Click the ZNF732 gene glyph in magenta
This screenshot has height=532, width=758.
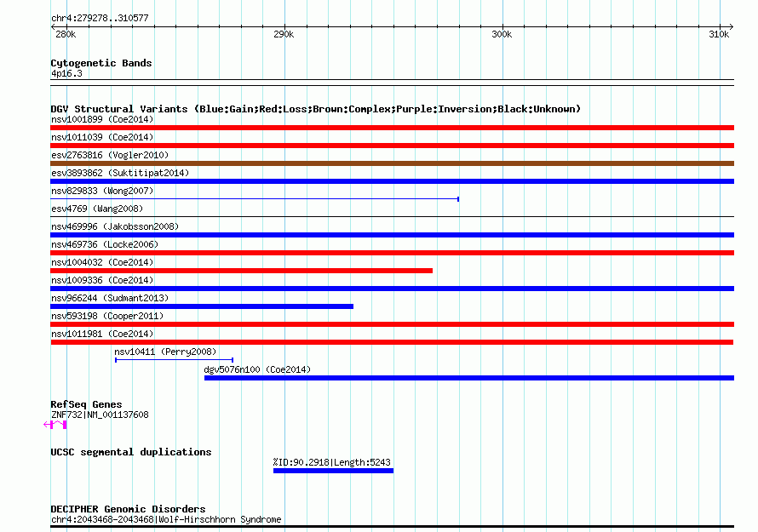point(55,425)
